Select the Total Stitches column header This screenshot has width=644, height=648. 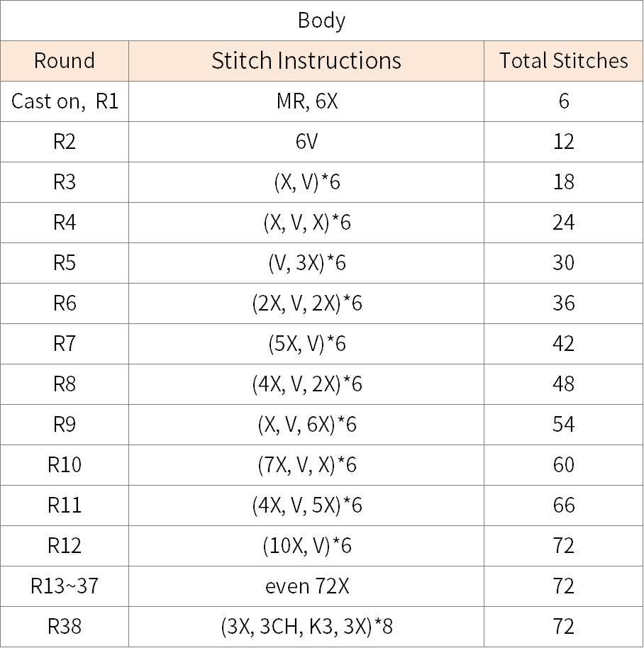click(563, 61)
